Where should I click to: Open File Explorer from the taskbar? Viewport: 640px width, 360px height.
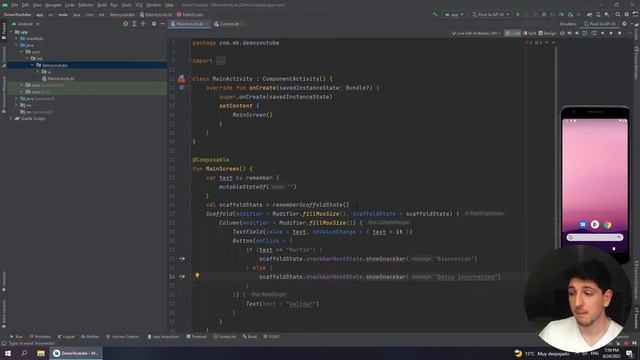[x=41, y=353]
